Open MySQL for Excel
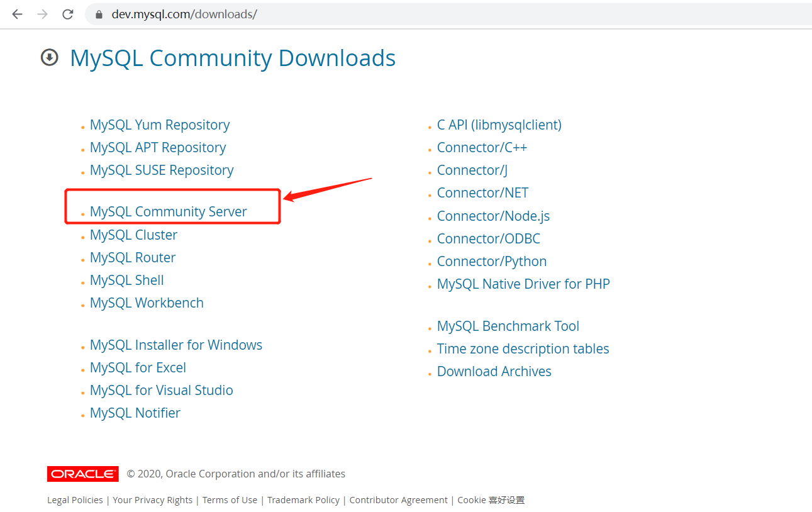The height and width of the screenshot is (512, 812). tap(138, 367)
